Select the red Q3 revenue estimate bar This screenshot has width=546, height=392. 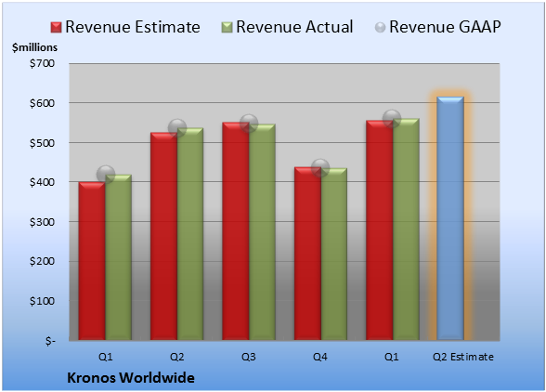(236, 231)
